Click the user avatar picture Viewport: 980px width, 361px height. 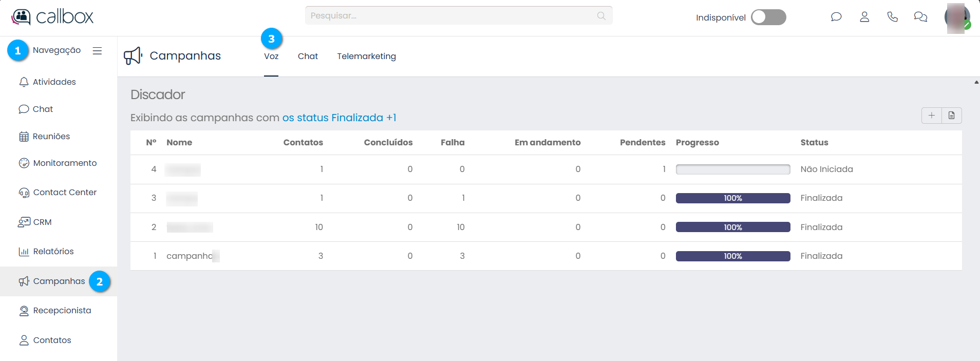click(956, 18)
